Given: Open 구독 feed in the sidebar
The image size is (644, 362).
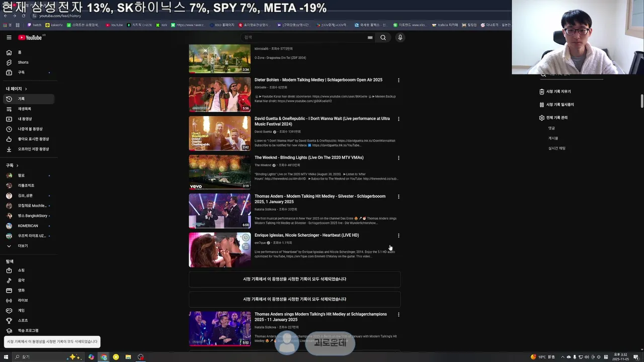Looking at the screenshot, I should (28, 72).
